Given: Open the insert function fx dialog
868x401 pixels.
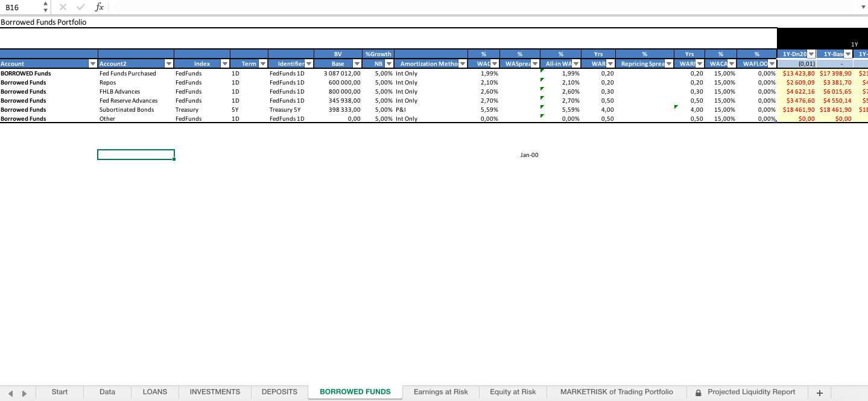Looking at the screenshot, I should pyautogui.click(x=100, y=7).
